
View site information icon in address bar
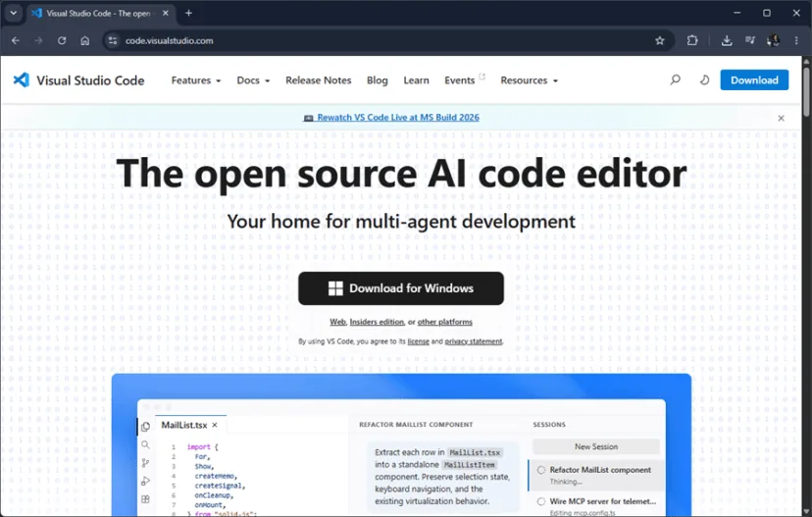(x=113, y=40)
